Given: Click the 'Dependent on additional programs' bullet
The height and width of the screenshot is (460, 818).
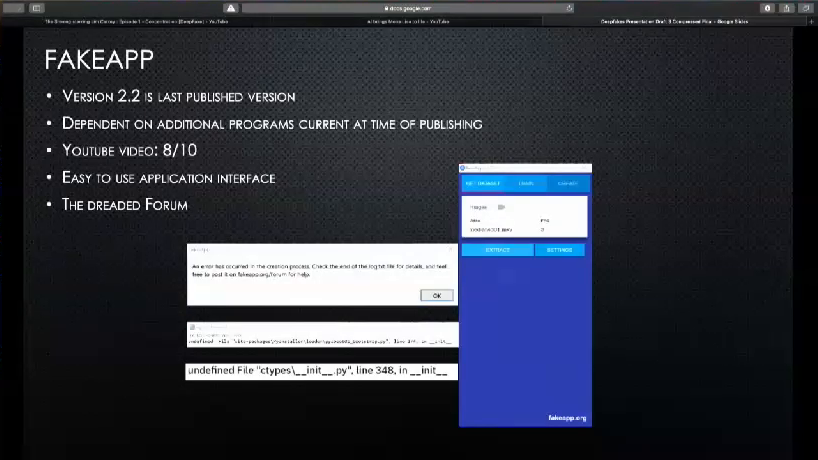Looking at the screenshot, I should [x=272, y=124].
